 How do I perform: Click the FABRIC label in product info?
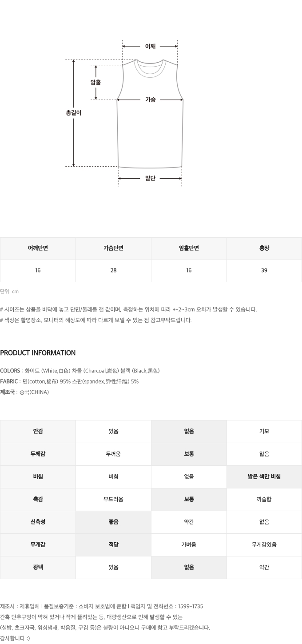9,381
